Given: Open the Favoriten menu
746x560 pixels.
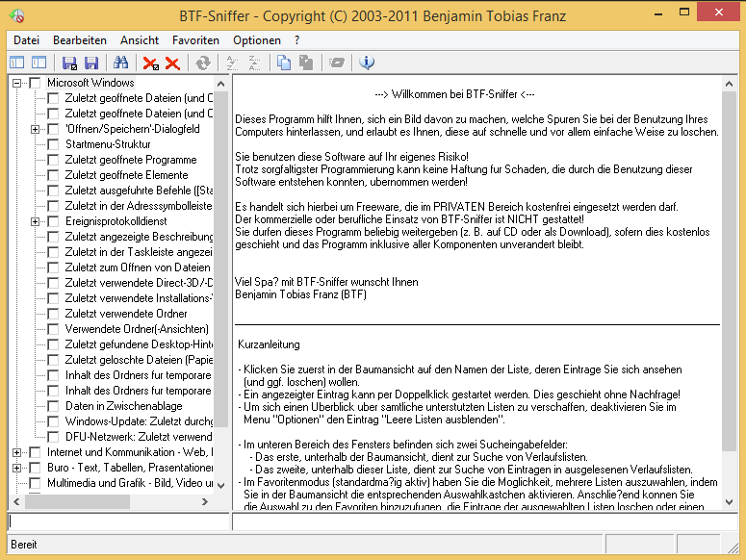Looking at the screenshot, I should pyautogui.click(x=195, y=40).
